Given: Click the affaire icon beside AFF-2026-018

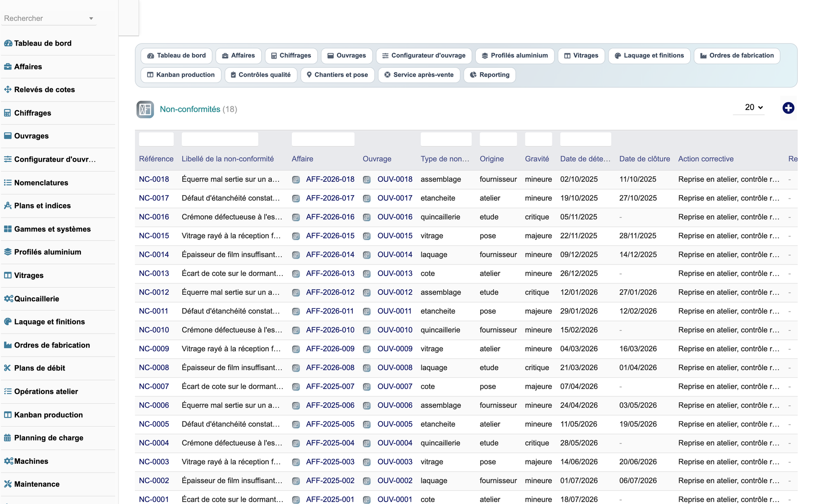Looking at the screenshot, I should [x=296, y=180].
